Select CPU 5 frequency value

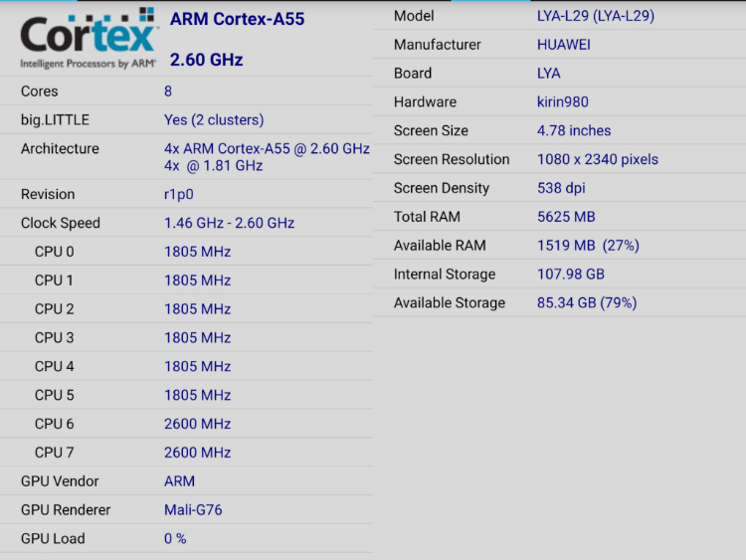(x=197, y=395)
